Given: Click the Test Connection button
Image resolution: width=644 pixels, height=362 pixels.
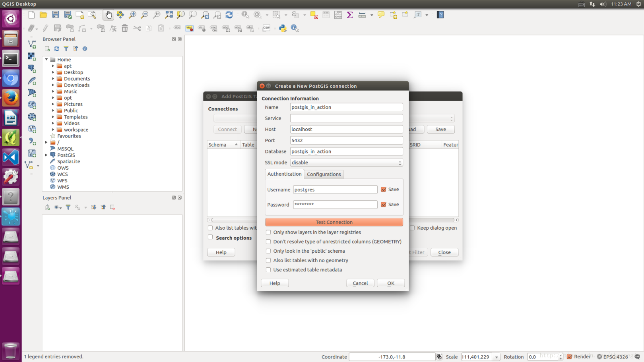Looking at the screenshot, I should pyautogui.click(x=334, y=222).
